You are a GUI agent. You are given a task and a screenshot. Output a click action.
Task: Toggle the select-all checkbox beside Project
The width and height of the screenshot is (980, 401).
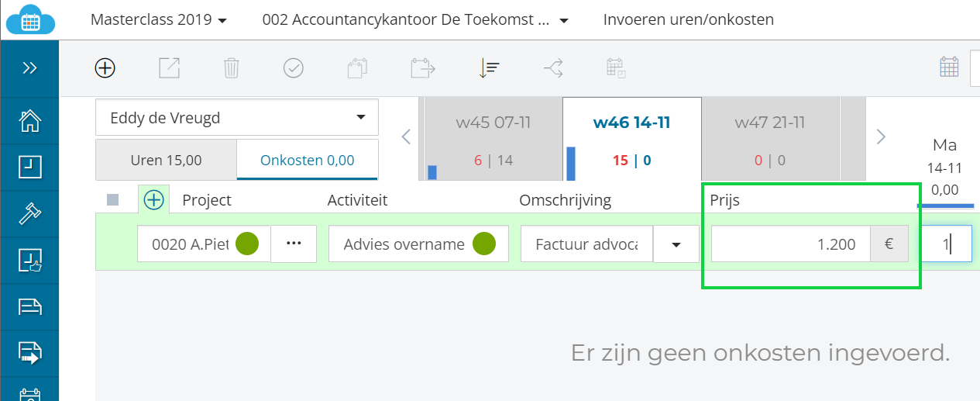[113, 200]
